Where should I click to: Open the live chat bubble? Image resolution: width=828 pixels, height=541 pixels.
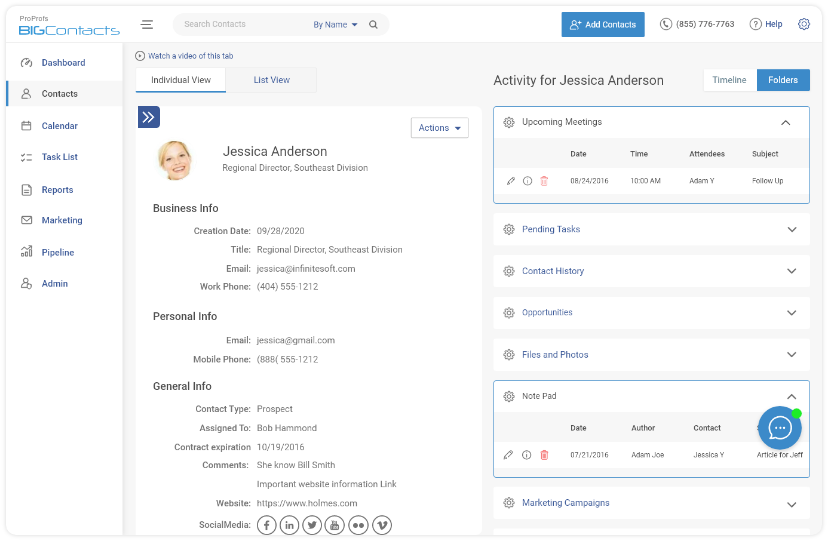click(779, 428)
